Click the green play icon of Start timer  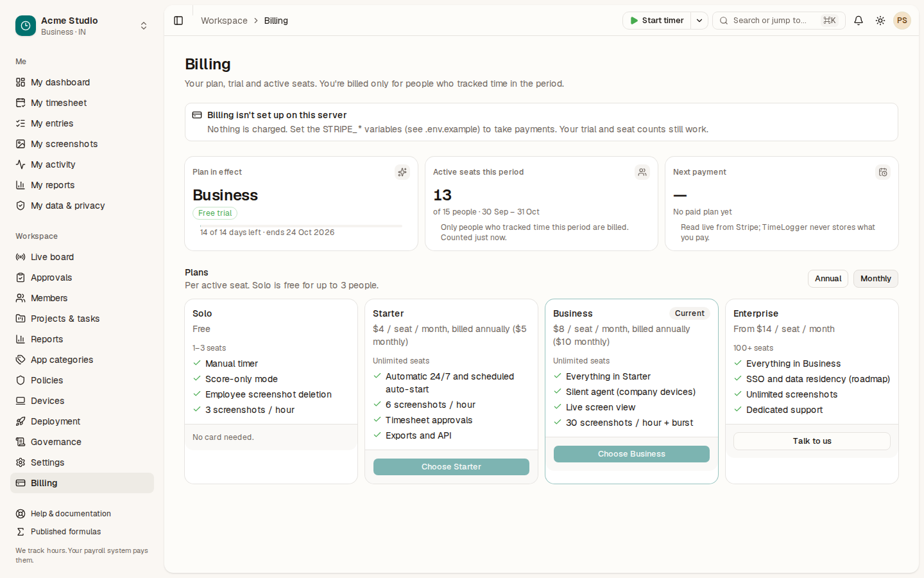click(x=634, y=21)
